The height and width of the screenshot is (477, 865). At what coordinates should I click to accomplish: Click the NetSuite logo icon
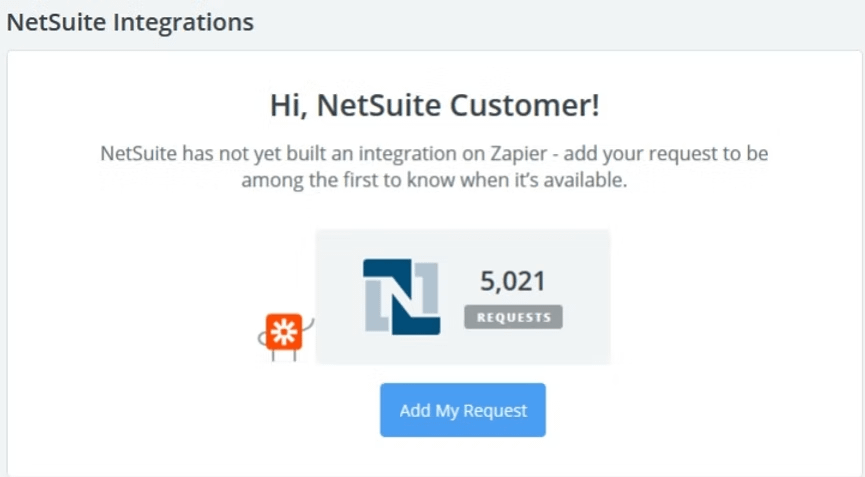pyautogui.click(x=401, y=296)
